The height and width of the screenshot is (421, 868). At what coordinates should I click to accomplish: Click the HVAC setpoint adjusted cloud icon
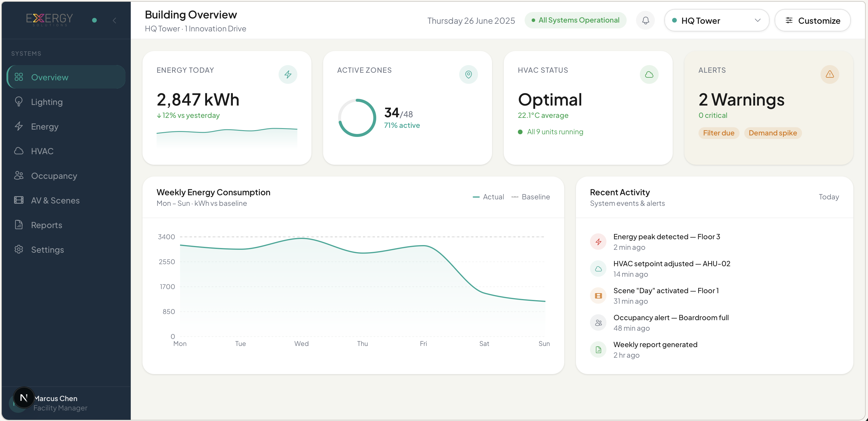[x=598, y=269]
